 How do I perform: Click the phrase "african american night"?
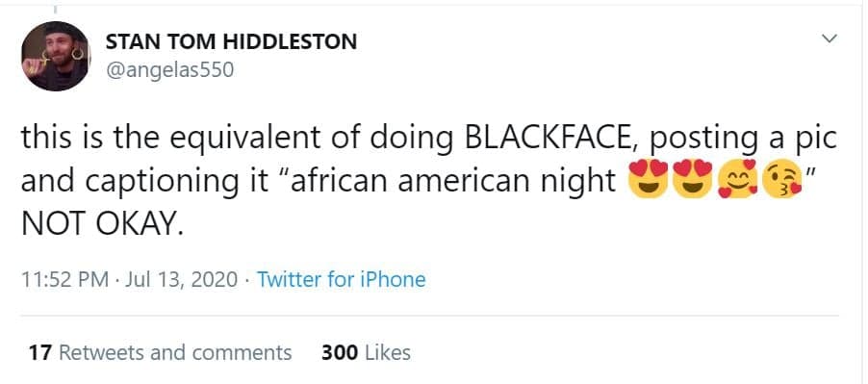(x=453, y=181)
